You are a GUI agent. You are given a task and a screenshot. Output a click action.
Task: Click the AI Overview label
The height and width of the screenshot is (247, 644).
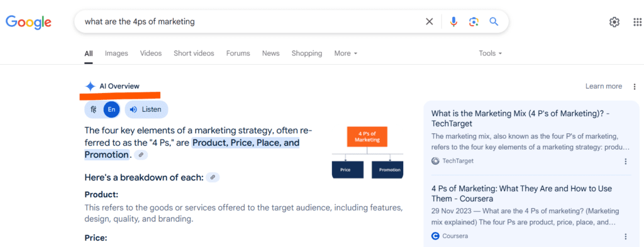[119, 86]
